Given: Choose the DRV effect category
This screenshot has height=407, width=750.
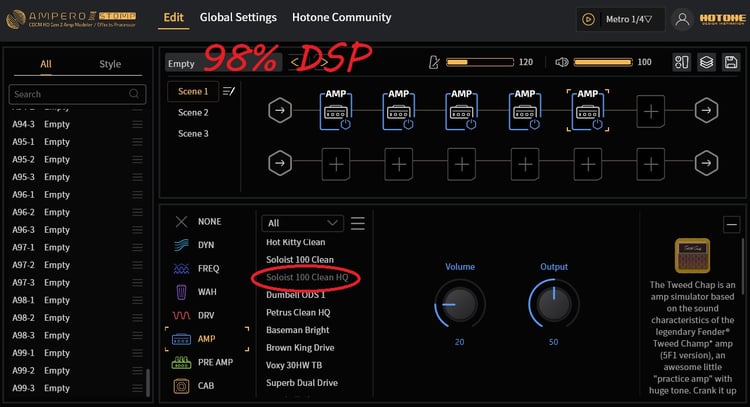Looking at the screenshot, I should (194, 315).
